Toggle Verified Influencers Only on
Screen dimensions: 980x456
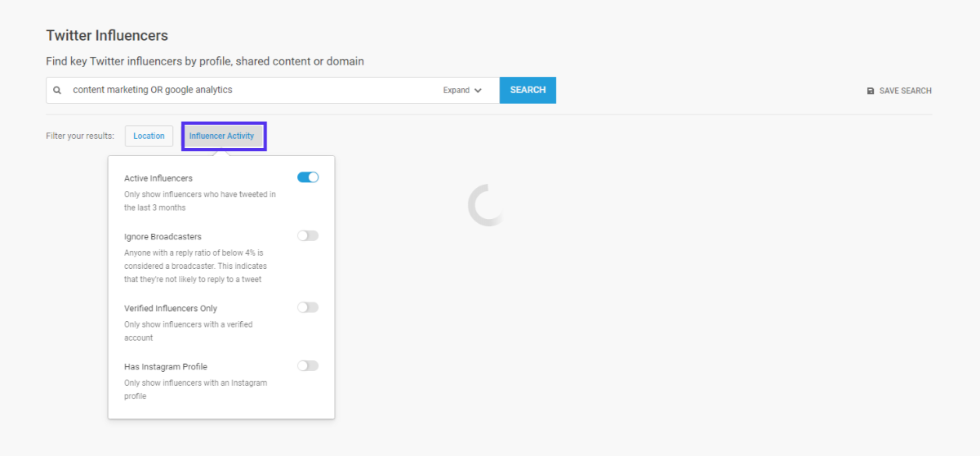(308, 307)
